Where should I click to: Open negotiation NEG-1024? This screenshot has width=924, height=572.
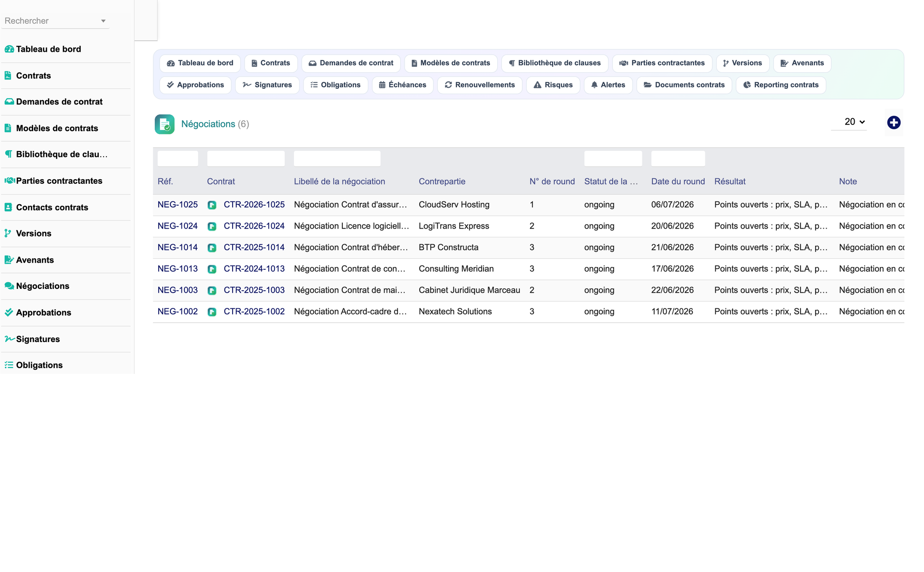coord(178,226)
